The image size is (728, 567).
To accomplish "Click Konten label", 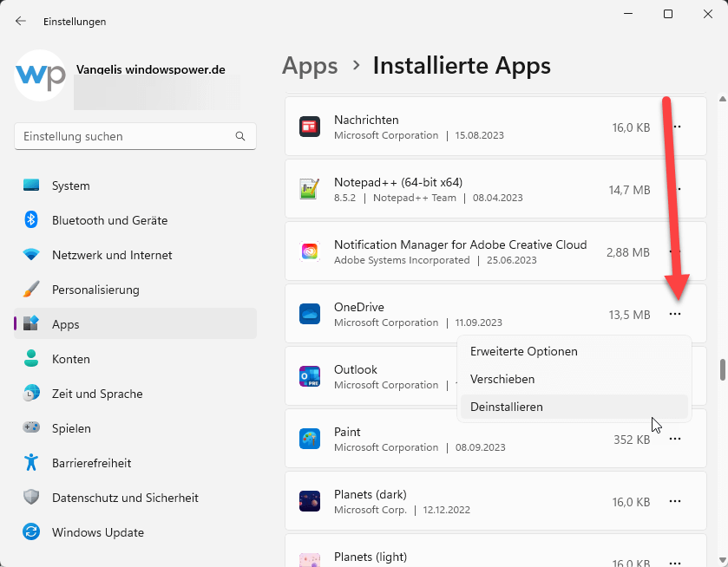I will coord(71,359).
